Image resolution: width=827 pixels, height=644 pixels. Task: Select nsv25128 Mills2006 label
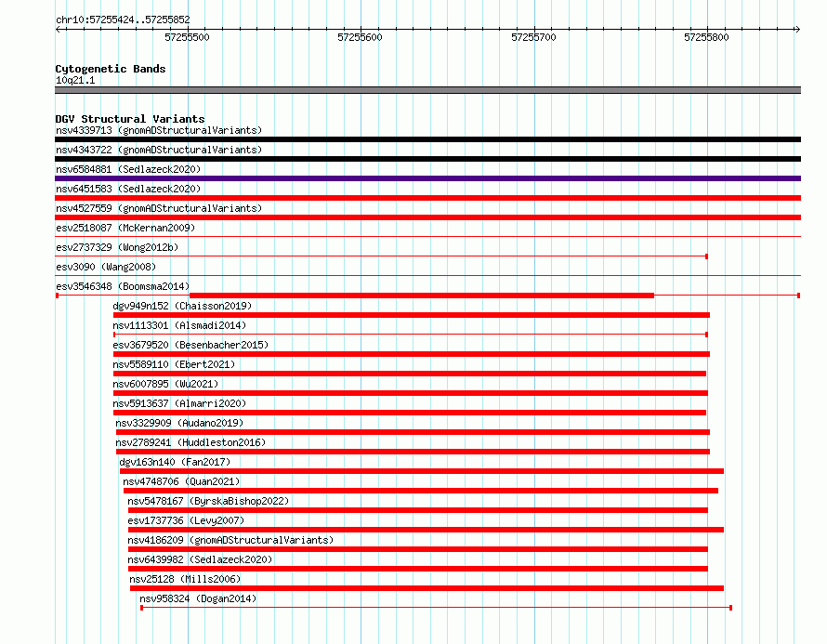pos(185,579)
